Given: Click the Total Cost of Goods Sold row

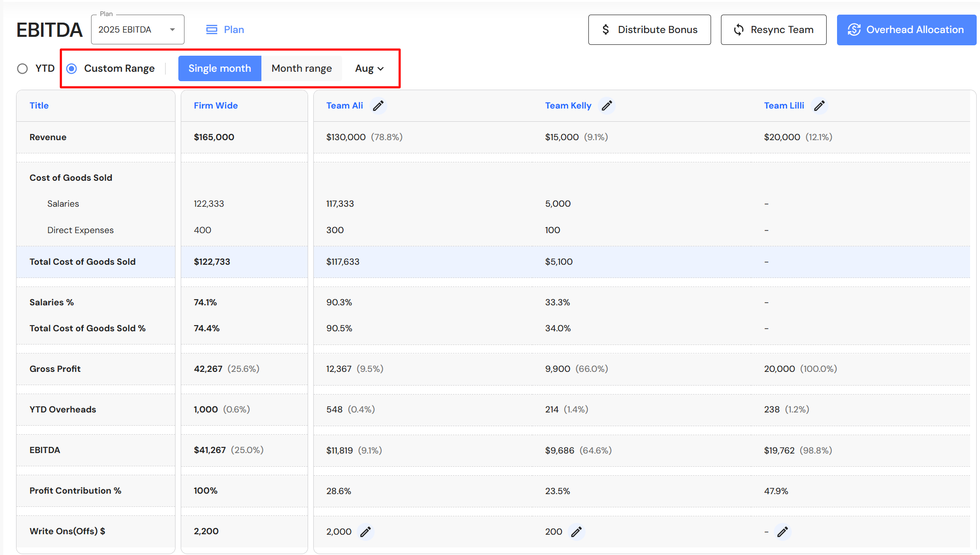Looking at the screenshot, I should [83, 262].
